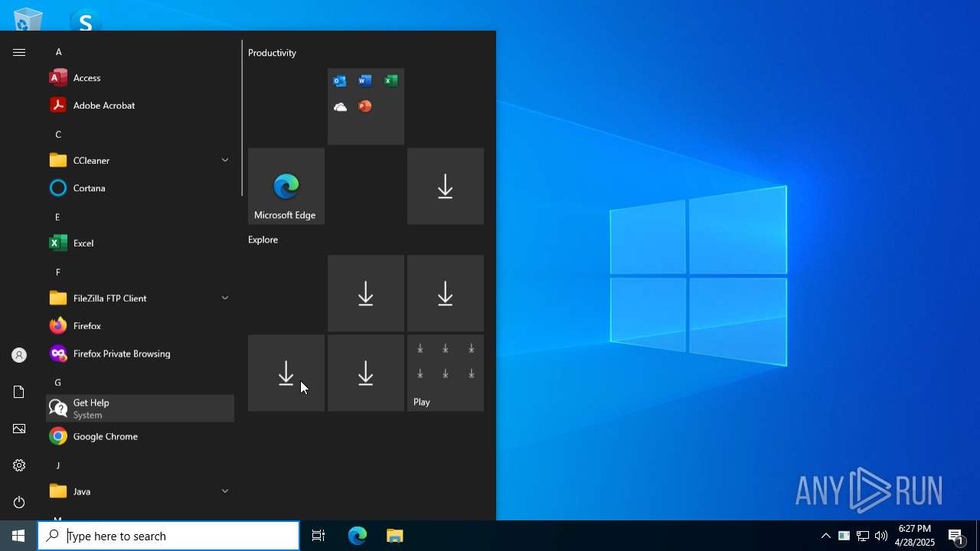Open volume control in tray
The height and width of the screenshot is (551, 980).
tap(881, 536)
